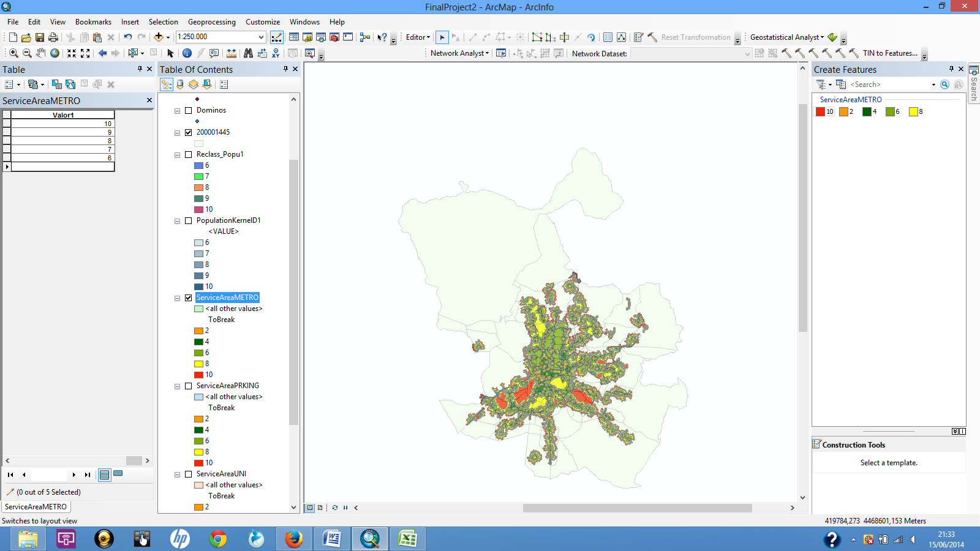This screenshot has height=551, width=980.
Task: Click List By Visibility in Table Of Contents
Action: coord(194,84)
